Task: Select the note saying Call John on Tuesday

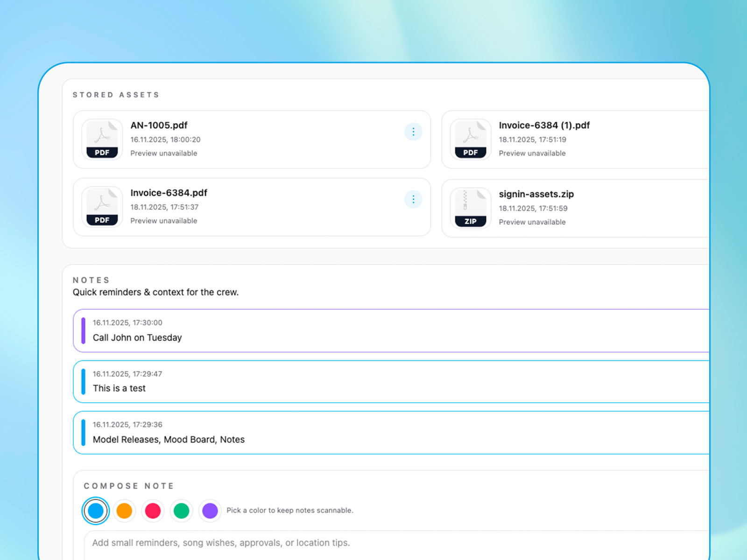Action: (137, 337)
